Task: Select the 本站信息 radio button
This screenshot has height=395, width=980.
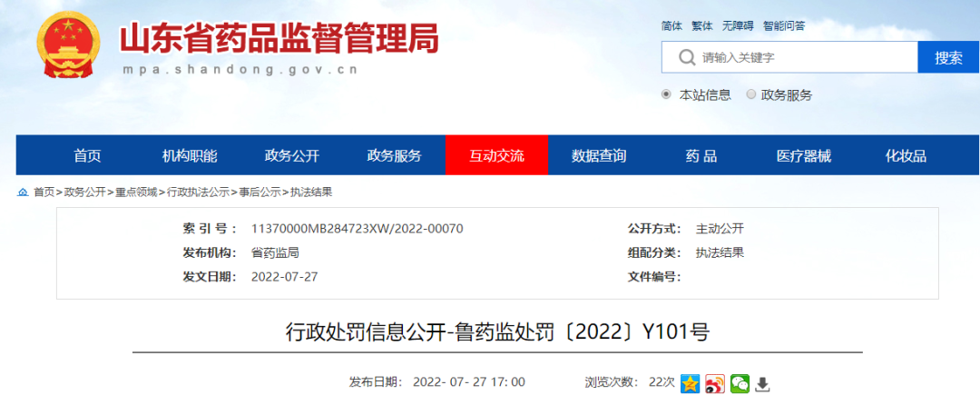Action: click(x=667, y=94)
